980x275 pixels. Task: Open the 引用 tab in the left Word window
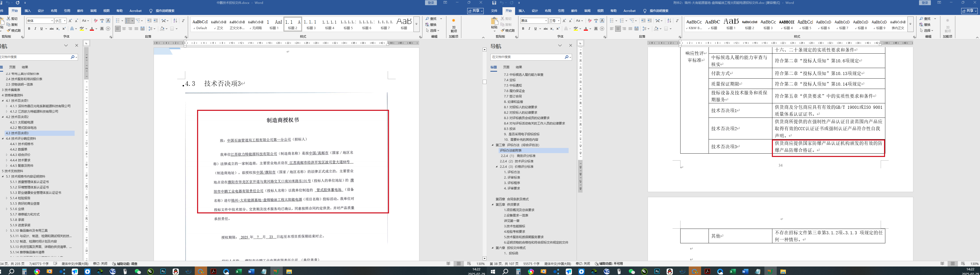tap(67, 11)
